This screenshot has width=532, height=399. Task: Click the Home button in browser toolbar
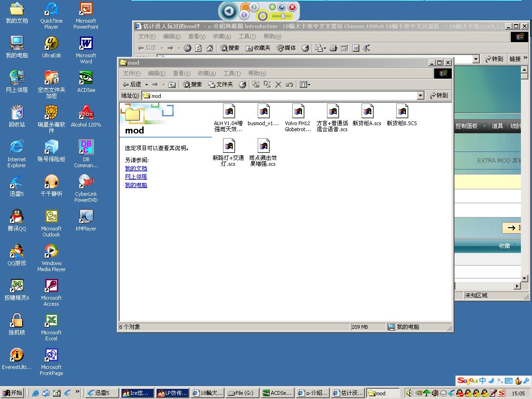(x=210, y=48)
